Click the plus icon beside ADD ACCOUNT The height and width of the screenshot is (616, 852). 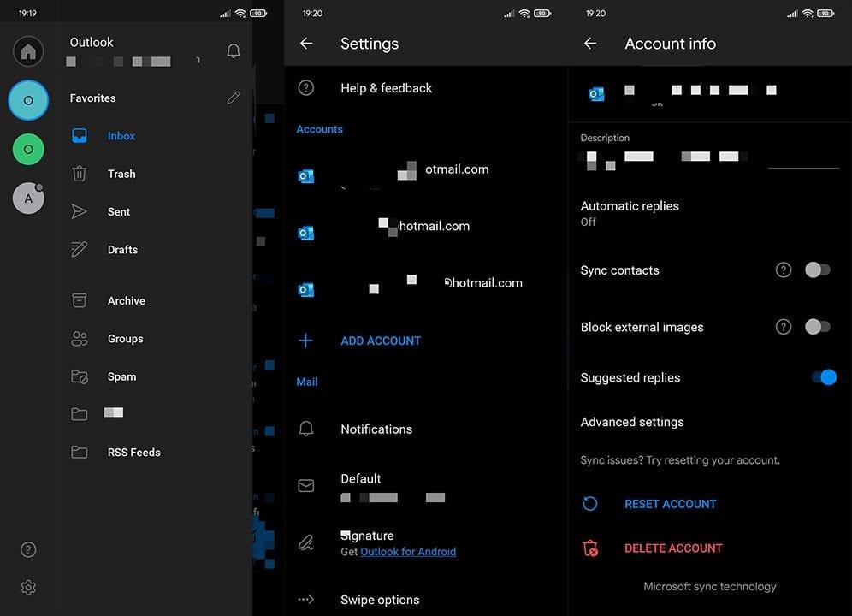(x=306, y=341)
